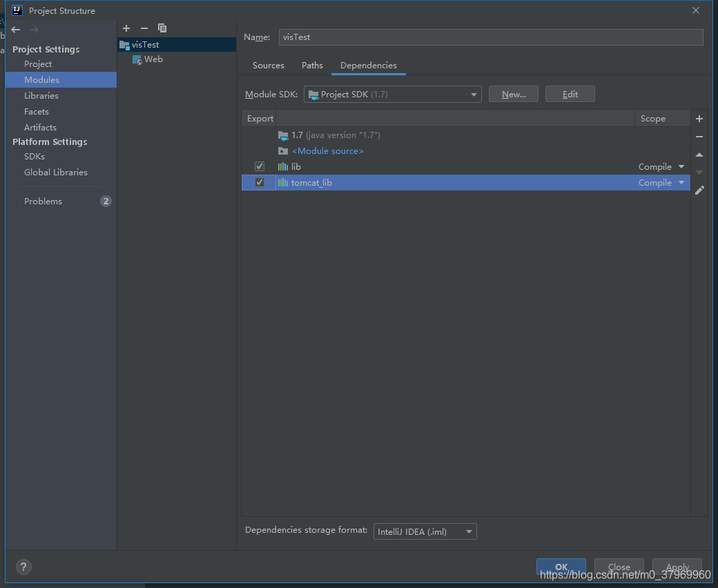The image size is (718, 588).
Task: Click the module Name input field
Action: point(491,37)
